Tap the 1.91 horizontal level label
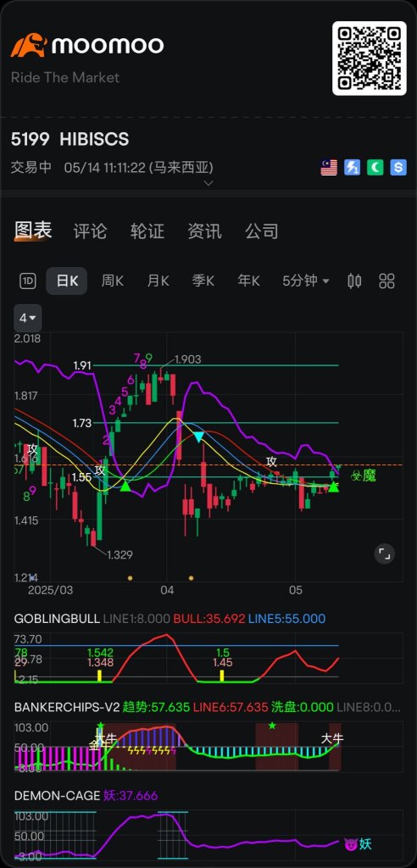The height and width of the screenshot is (868, 417). click(x=82, y=365)
